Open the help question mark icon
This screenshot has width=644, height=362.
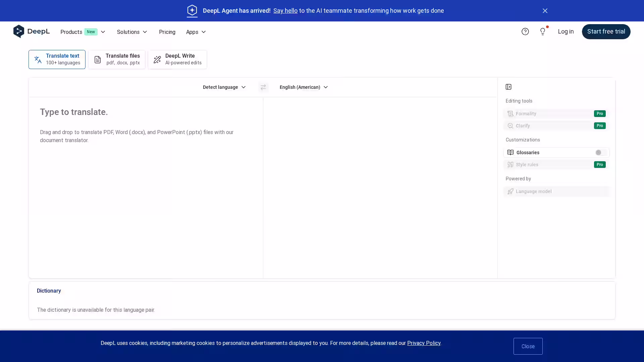coord(525,32)
